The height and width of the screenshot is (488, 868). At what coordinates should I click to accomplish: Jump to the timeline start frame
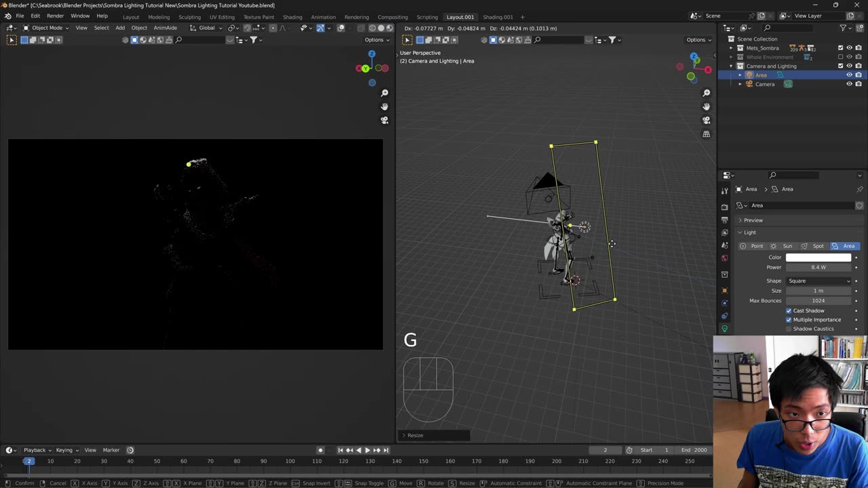tap(340, 450)
